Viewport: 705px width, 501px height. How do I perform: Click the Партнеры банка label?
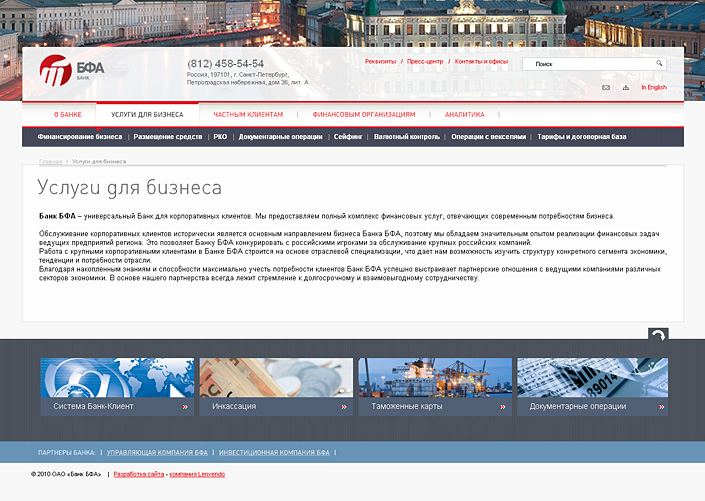pyautogui.click(x=67, y=452)
